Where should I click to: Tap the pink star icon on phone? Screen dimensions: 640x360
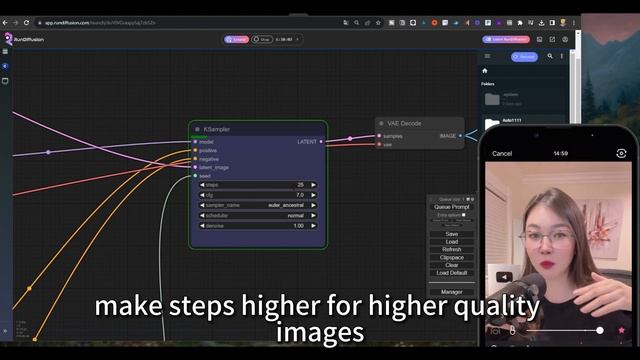621,330
